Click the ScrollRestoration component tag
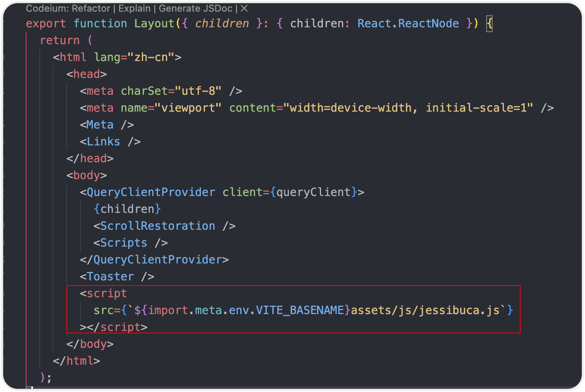Image resolution: width=585 pixels, height=392 pixels. 157,226
